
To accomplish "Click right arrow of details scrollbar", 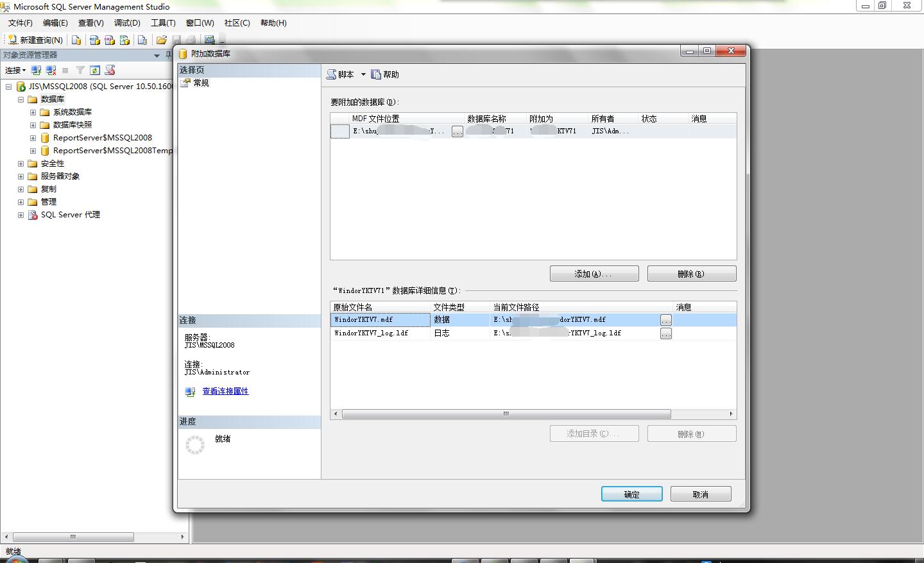I will click(731, 414).
